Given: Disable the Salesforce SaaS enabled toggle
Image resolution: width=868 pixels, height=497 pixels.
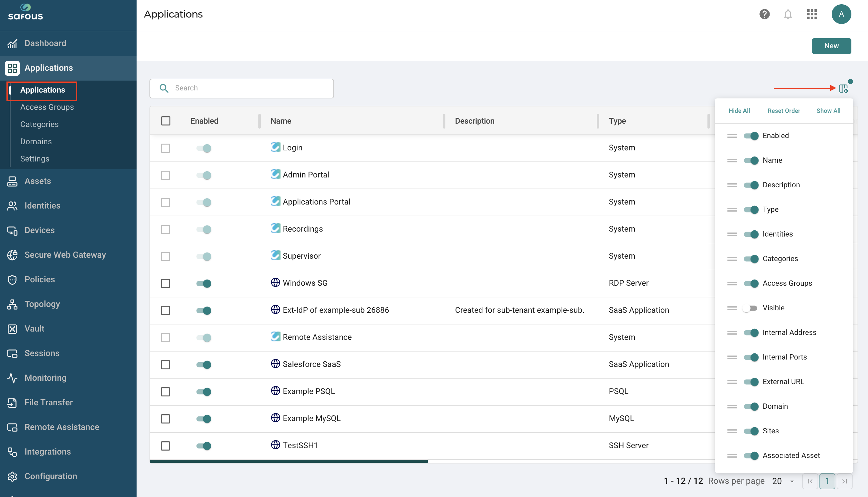Looking at the screenshot, I should [204, 364].
